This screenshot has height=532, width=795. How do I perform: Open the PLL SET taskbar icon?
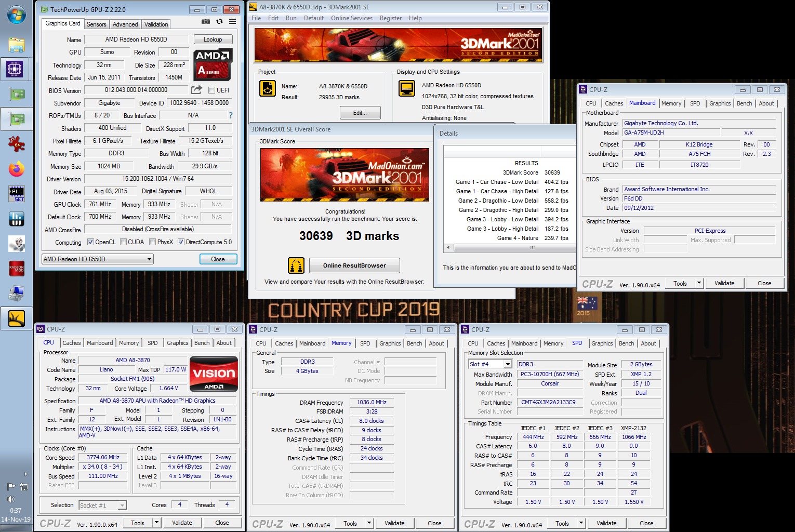pyautogui.click(x=16, y=194)
